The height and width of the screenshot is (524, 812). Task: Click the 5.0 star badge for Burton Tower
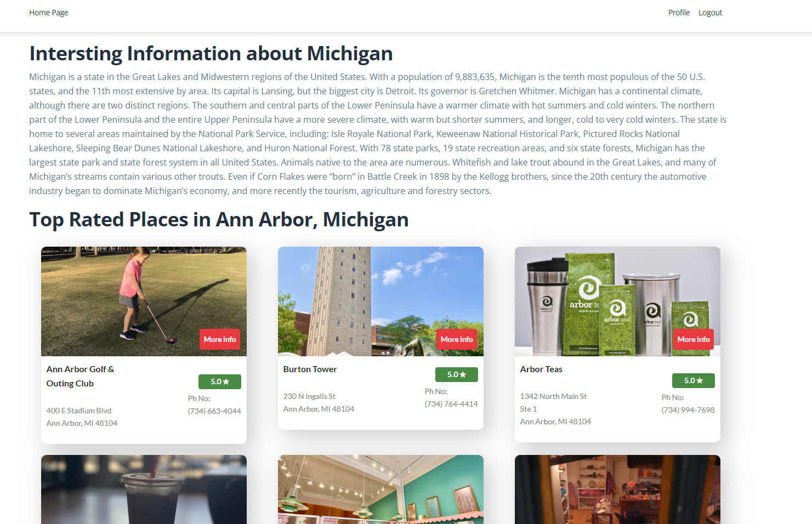point(457,374)
